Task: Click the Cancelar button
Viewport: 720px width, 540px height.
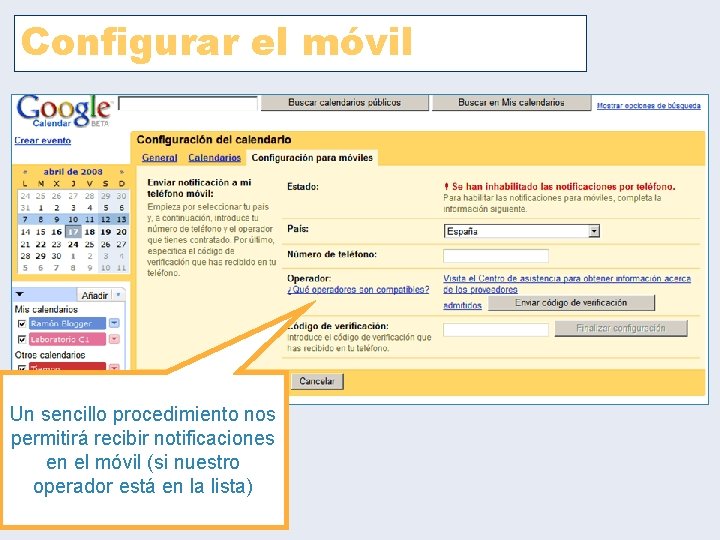Action: [x=316, y=381]
